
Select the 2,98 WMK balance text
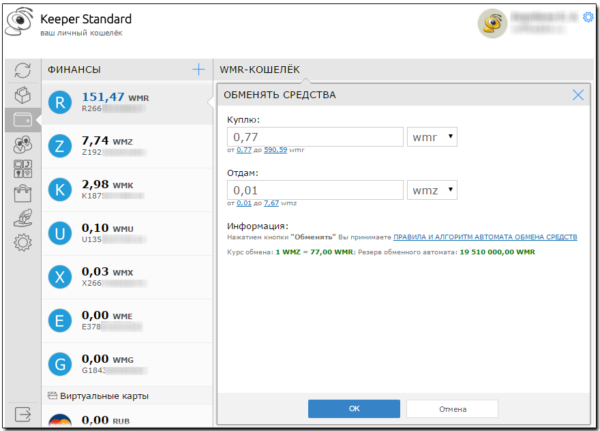pyautogui.click(x=108, y=184)
